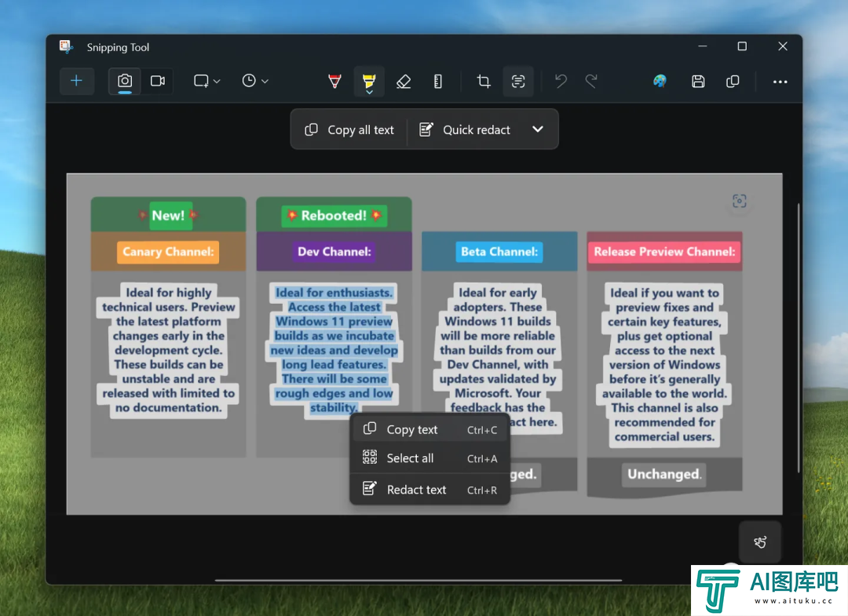The image size is (848, 616).
Task: Open the snipping shape mode dropdown
Action: (207, 81)
